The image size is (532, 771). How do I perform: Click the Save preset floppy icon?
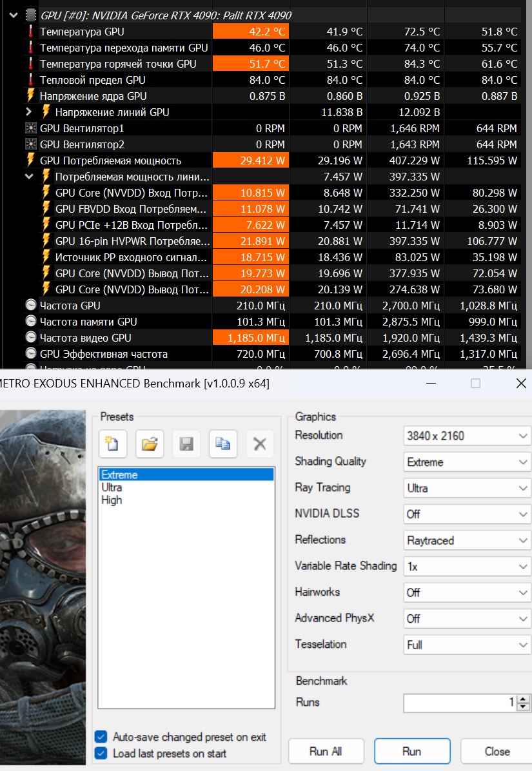coord(186,444)
